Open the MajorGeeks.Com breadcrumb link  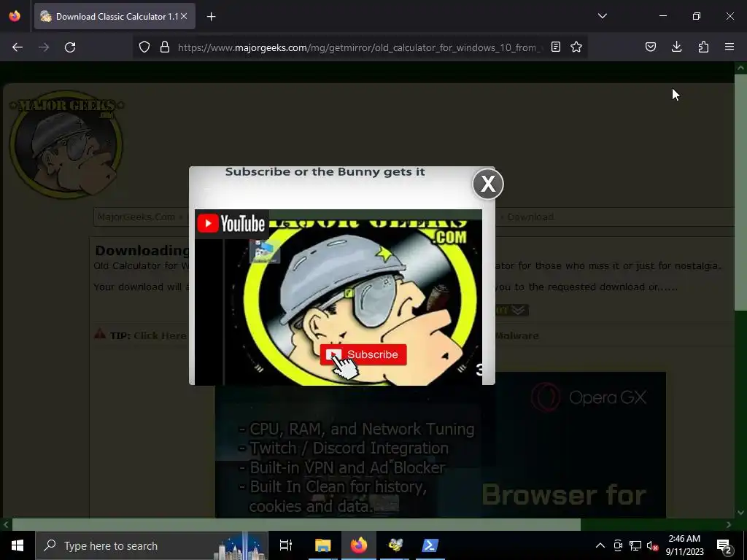(136, 217)
